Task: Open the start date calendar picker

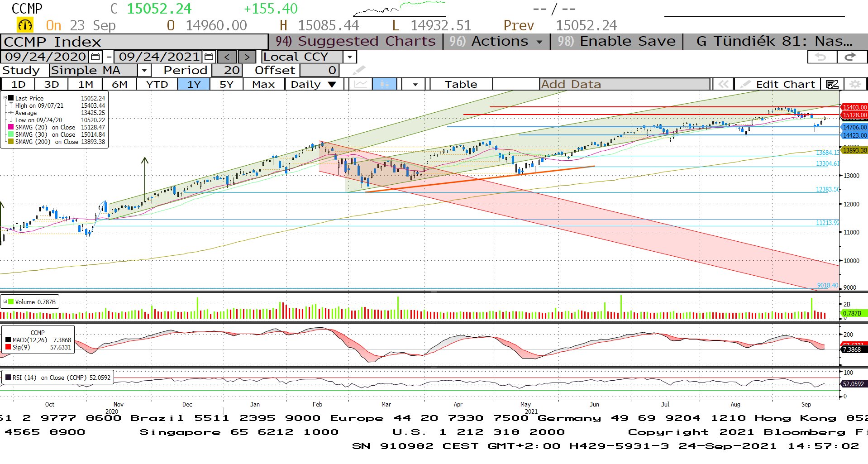Action: 95,57
